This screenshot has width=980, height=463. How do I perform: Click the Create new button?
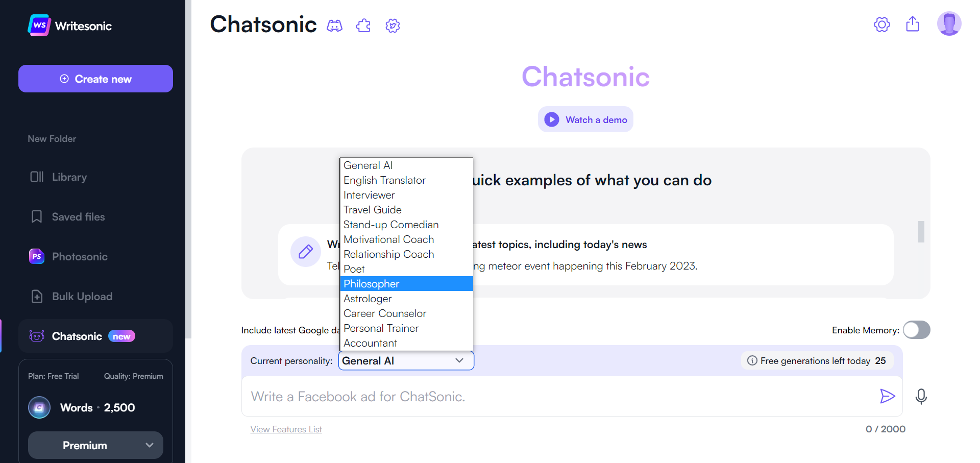[95, 79]
